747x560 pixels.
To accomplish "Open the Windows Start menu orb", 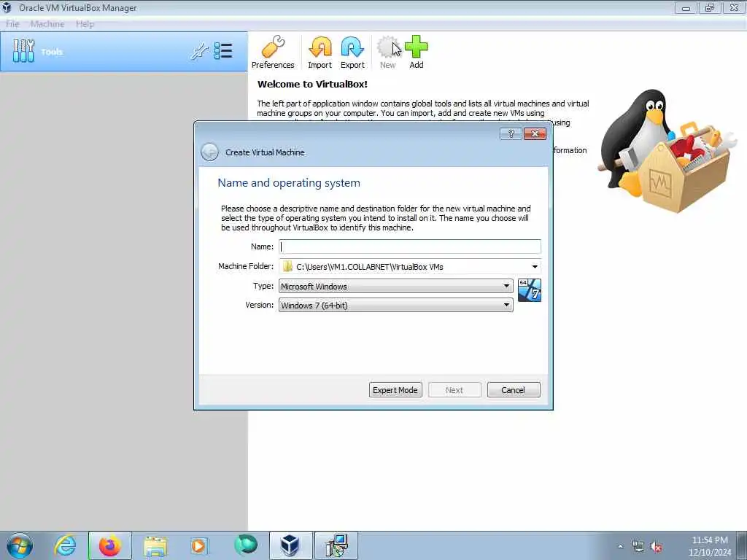I will coord(20,545).
